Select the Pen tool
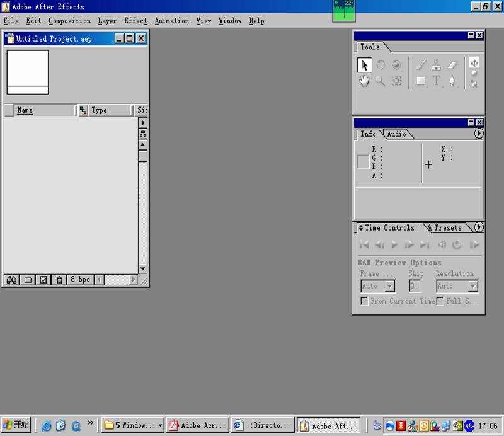The image size is (504, 436). (x=452, y=81)
